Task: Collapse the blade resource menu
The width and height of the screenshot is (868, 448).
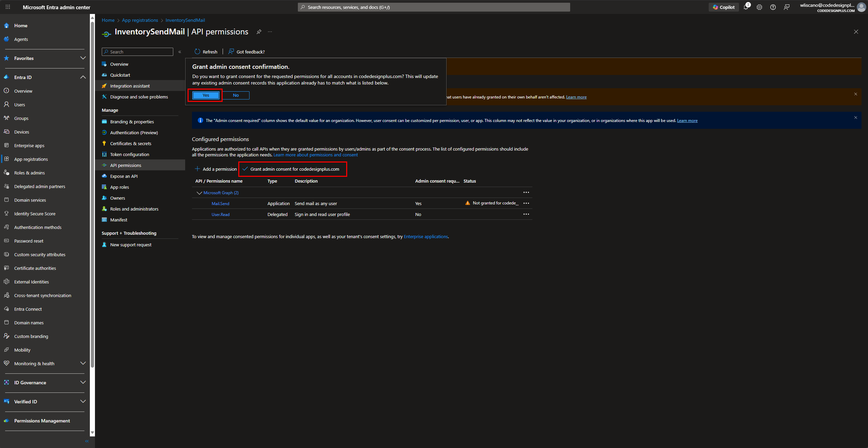Action: (x=180, y=52)
